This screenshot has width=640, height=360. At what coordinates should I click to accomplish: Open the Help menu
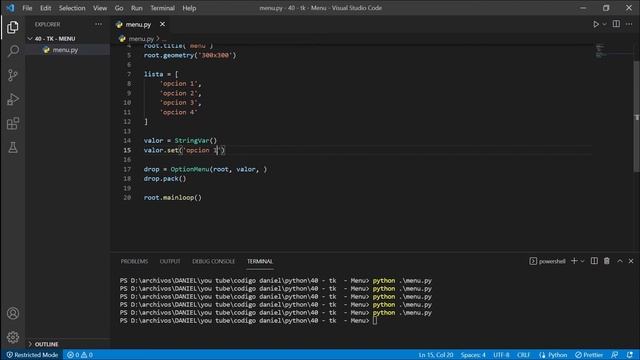(x=189, y=8)
